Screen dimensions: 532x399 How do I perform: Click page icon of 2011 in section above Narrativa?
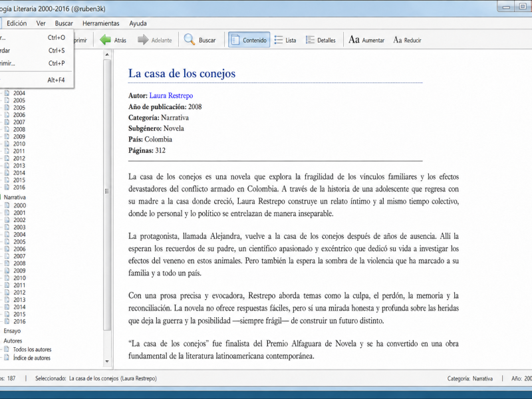pos(7,151)
